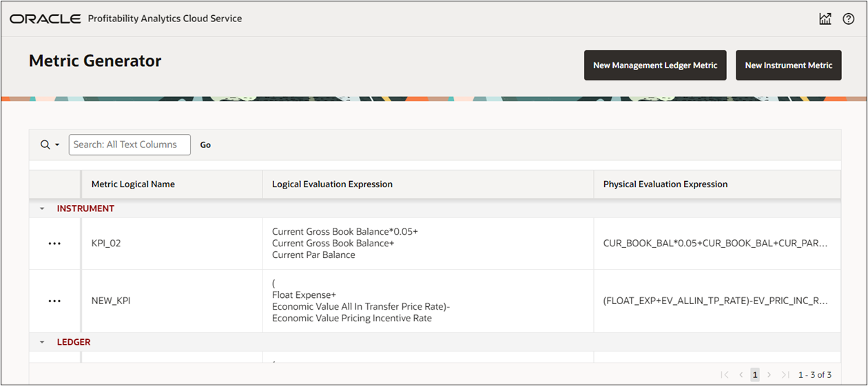Go to next page of results

769,375
